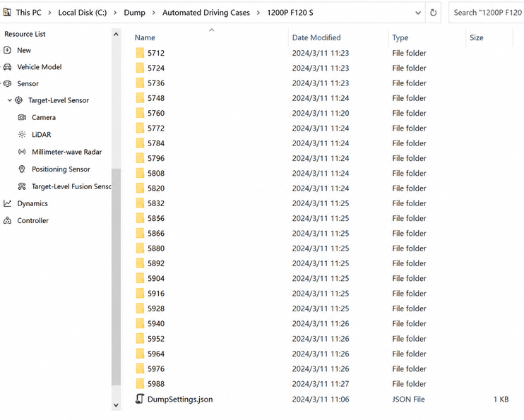The width and height of the screenshot is (524, 420).
Task: Select the DumpSettings.json file name
Action: pyautogui.click(x=180, y=400)
